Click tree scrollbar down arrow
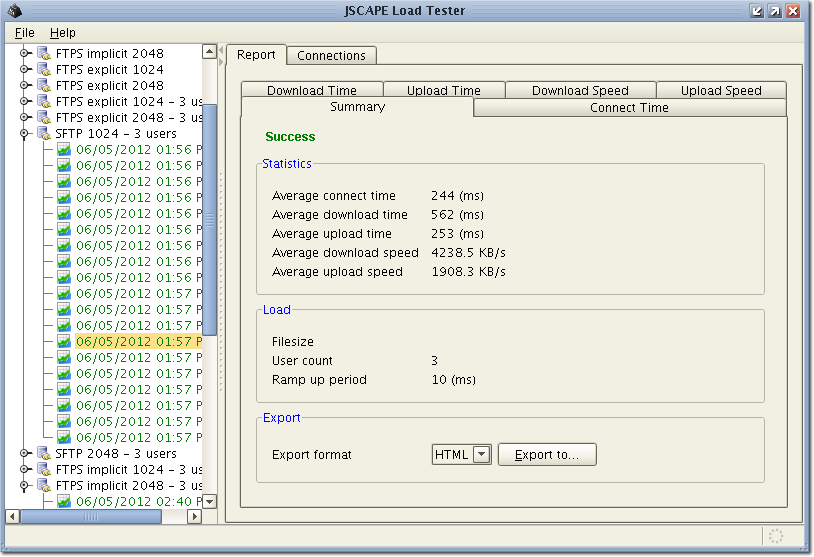The width and height of the screenshot is (814, 557). (209, 501)
